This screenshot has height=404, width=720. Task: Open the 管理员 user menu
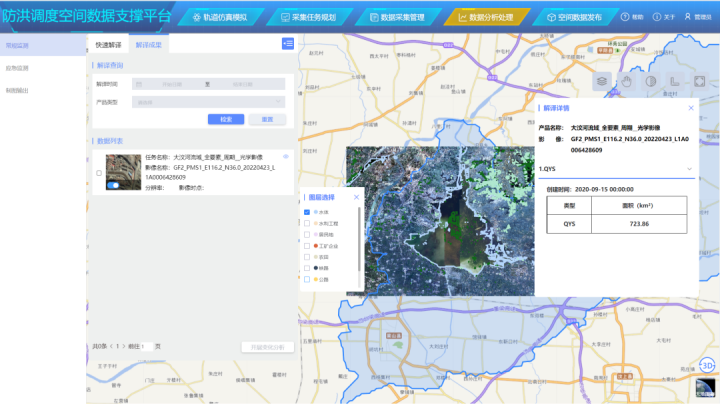click(698, 17)
